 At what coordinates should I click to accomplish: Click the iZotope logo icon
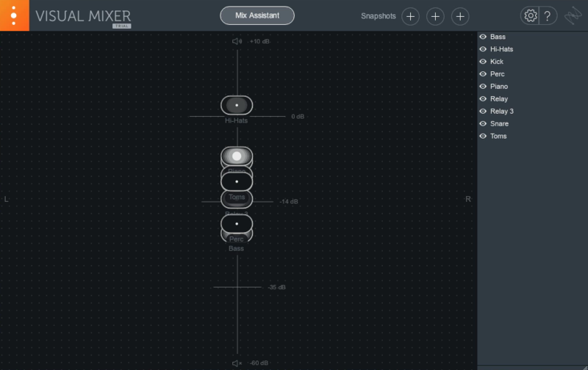pos(573,15)
